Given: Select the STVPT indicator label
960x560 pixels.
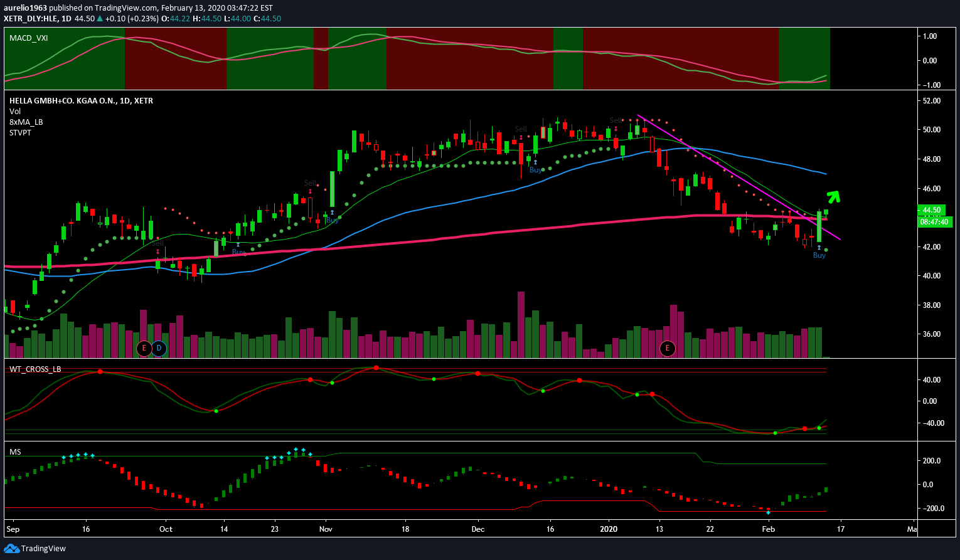Looking at the screenshot, I should tap(21, 132).
